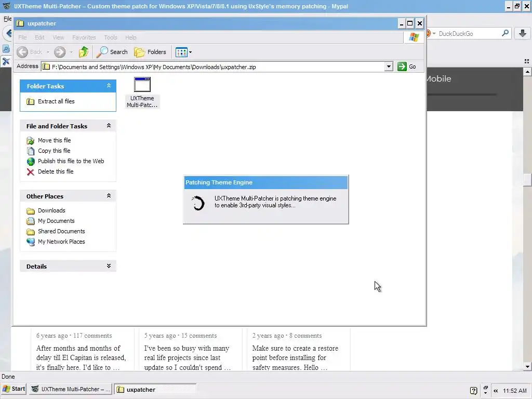Collapse the Other Places panel
Viewport: 532px width, 399px height.
pos(109,196)
